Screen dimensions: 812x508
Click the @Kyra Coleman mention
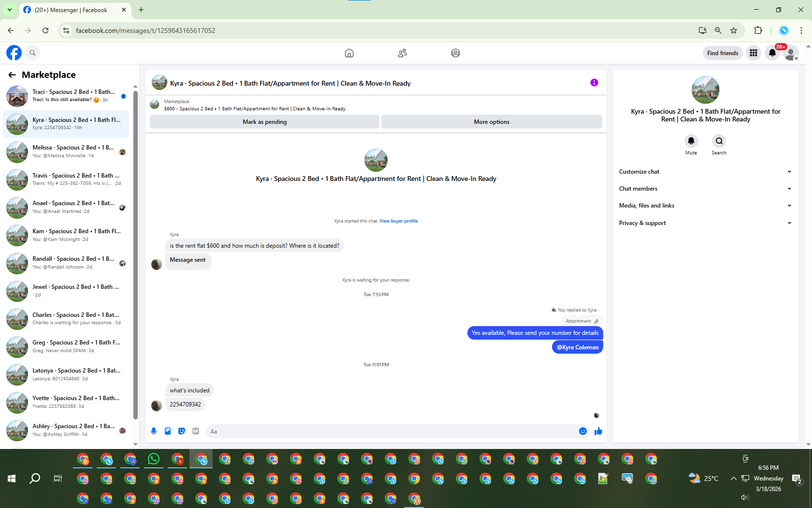click(578, 347)
